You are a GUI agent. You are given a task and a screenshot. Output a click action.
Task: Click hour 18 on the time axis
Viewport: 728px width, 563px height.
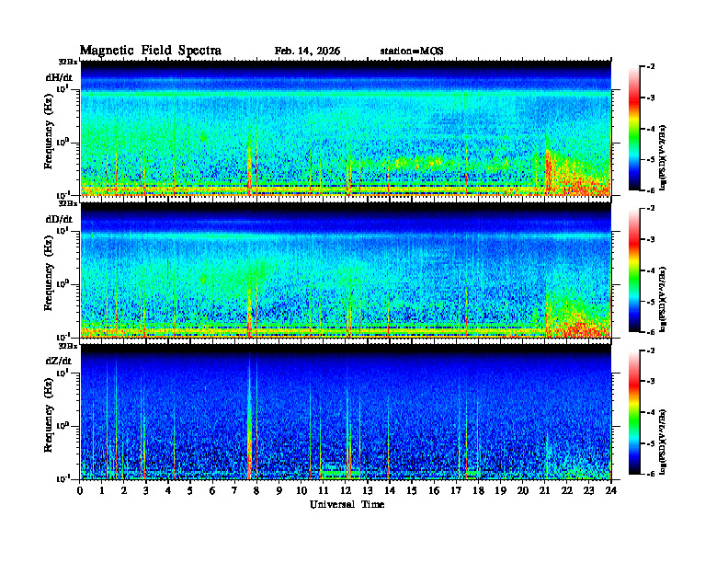coord(478,491)
